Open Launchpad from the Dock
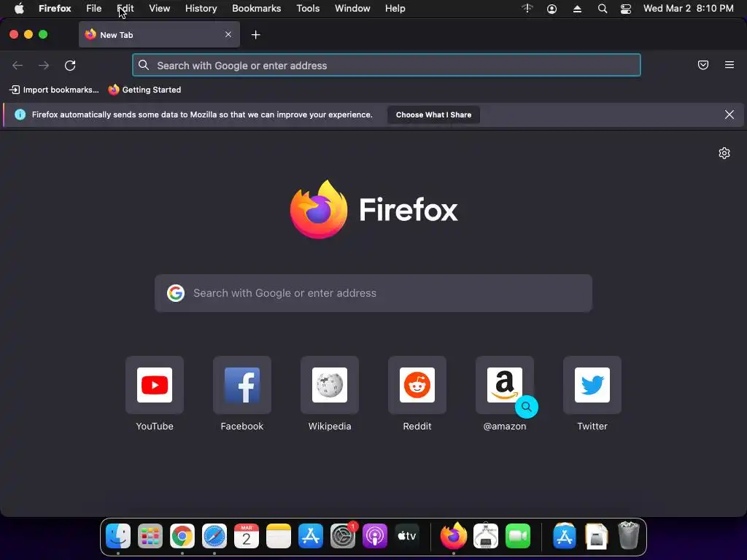Viewport: 747px width, 560px height. (x=150, y=536)
